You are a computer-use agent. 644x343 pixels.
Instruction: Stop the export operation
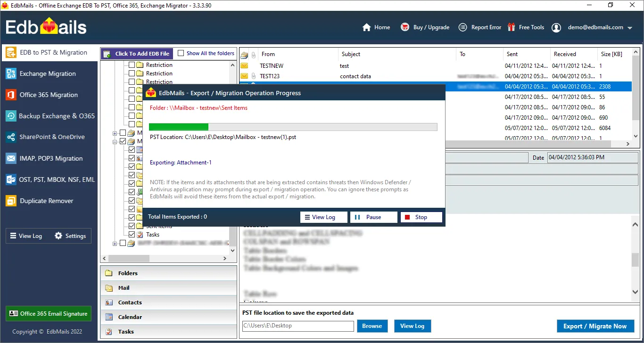pos(421,217)
